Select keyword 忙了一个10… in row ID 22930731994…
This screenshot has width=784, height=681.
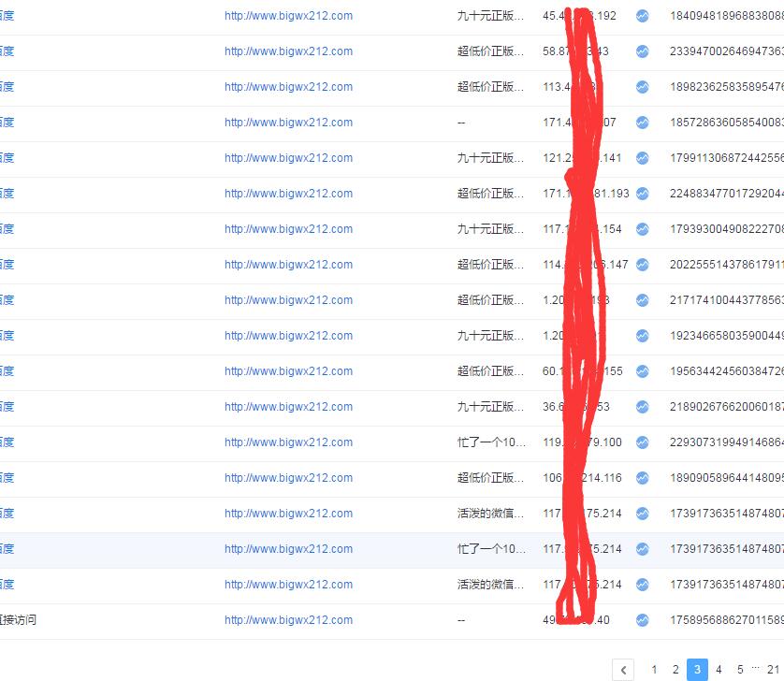(491, 442)
